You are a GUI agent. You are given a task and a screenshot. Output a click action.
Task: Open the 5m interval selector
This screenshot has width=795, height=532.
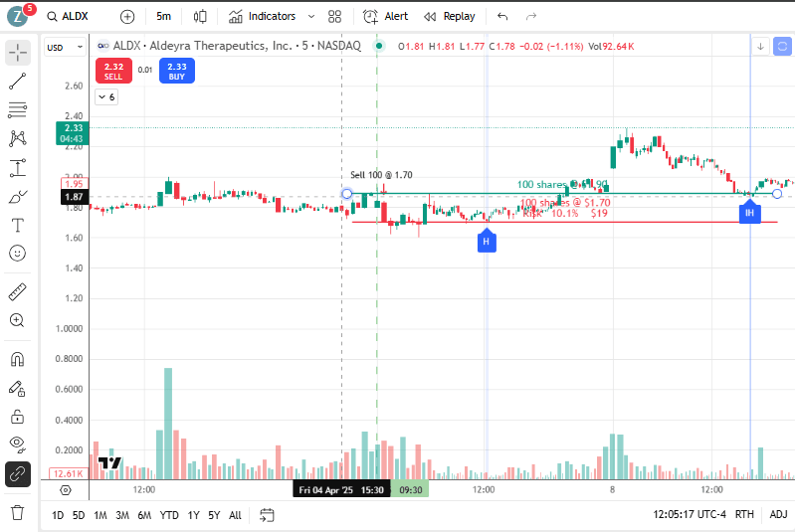pos(163,16)
